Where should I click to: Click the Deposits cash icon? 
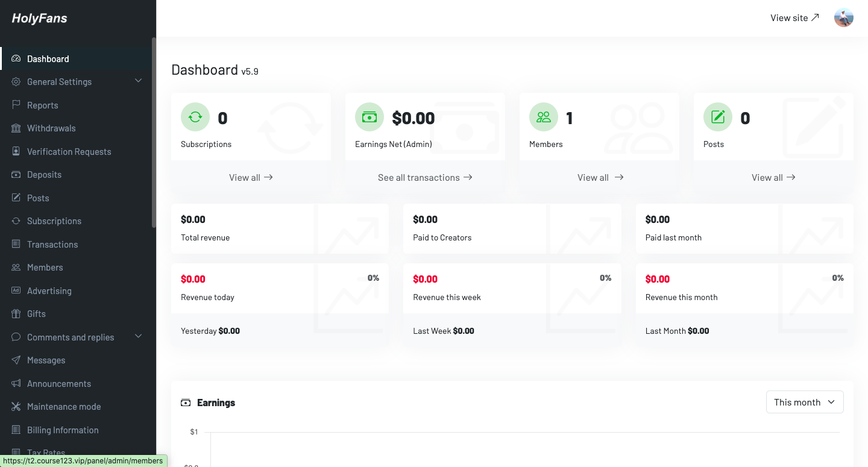coord(16,174)
